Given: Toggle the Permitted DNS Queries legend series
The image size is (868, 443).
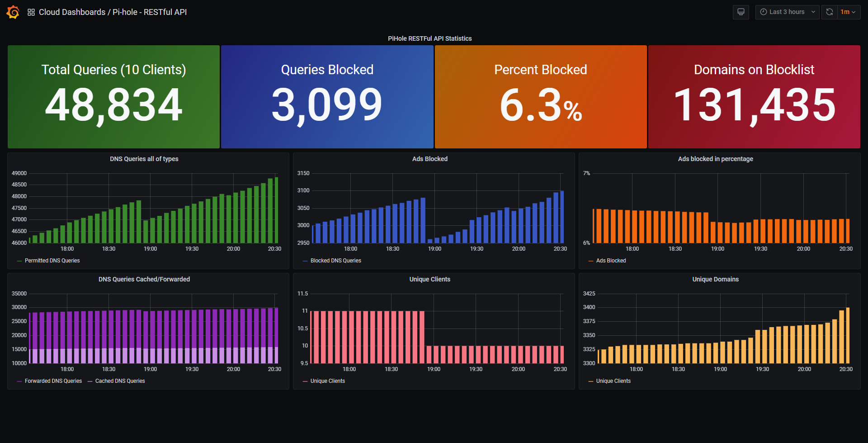Looking at the screenshot, I should [52, 261].
